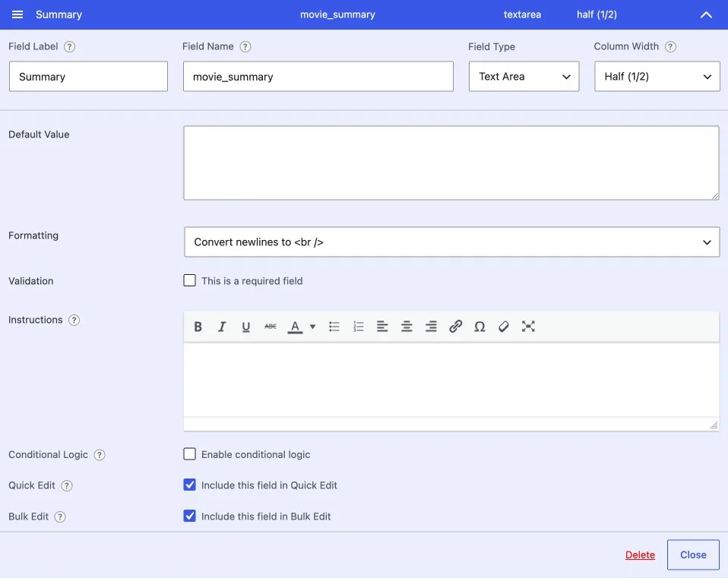Viewport: 728px width, 578px height.
Task: Toggle bold in Instructions editor
Action: 198,327
